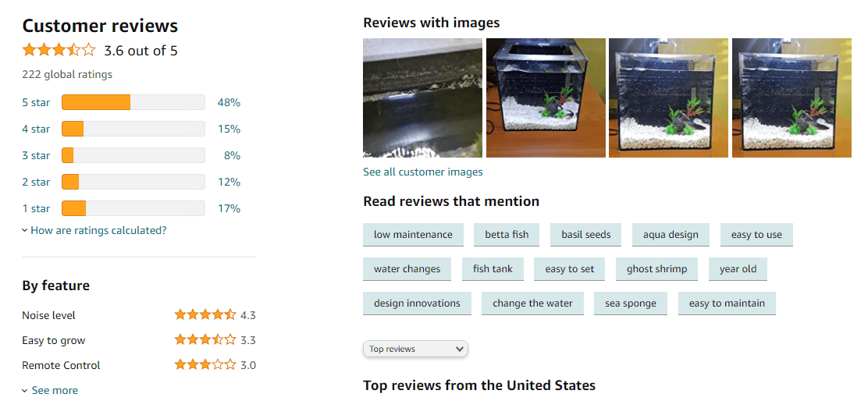Viewport: 868px width, 408px height.
Task: Open the last fish tank review image
Action: [x=792, y=98]
